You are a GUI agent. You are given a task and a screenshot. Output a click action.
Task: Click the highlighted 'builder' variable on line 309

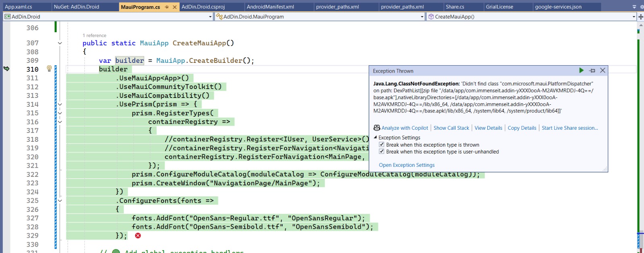130,60
